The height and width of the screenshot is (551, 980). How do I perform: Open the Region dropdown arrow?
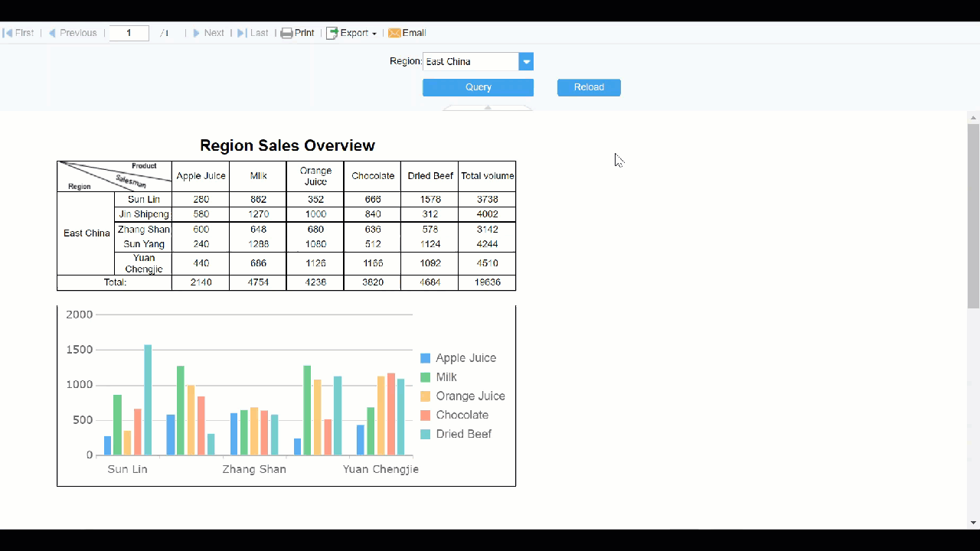pyautogui.click(x=526, y=61)
